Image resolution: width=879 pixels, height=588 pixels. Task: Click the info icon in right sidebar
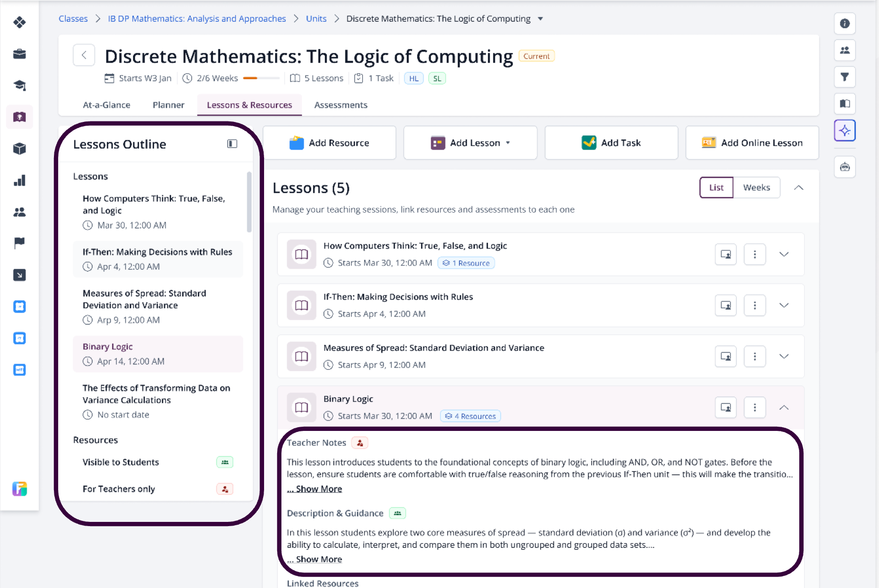(845, 23)
